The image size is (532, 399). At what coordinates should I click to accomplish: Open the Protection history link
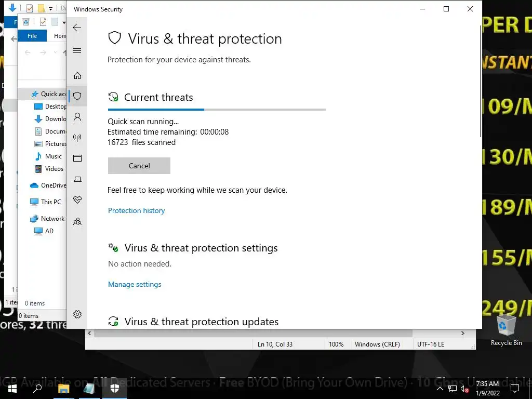[x=137, y=211]
